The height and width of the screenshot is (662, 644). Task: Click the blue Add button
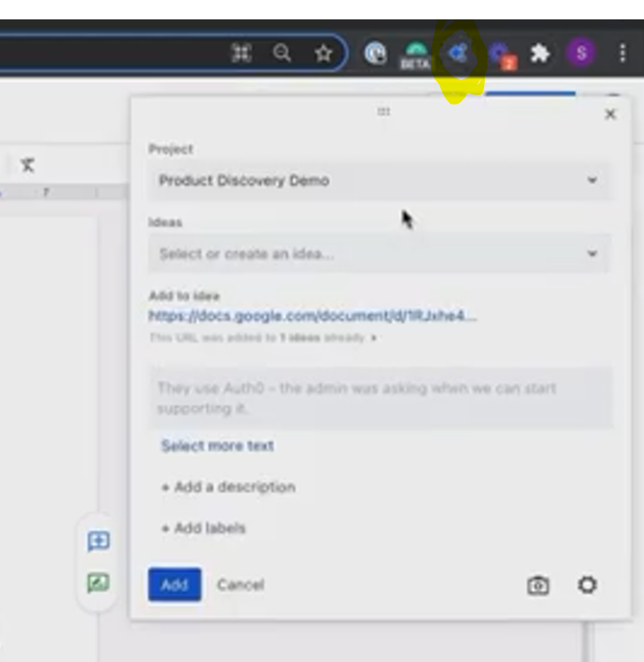175,585
